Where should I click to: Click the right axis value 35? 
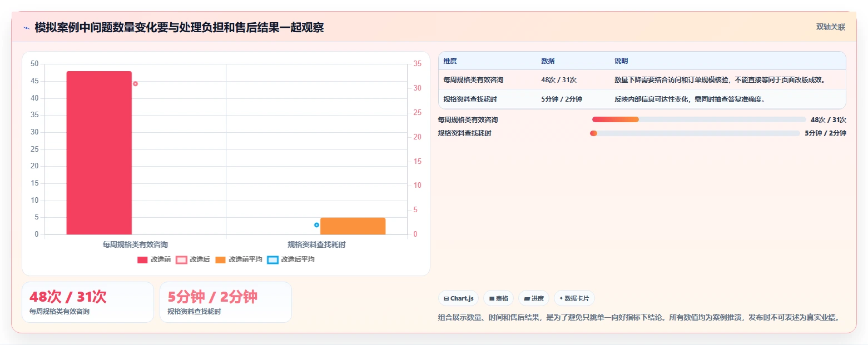(x=418, y=64)
